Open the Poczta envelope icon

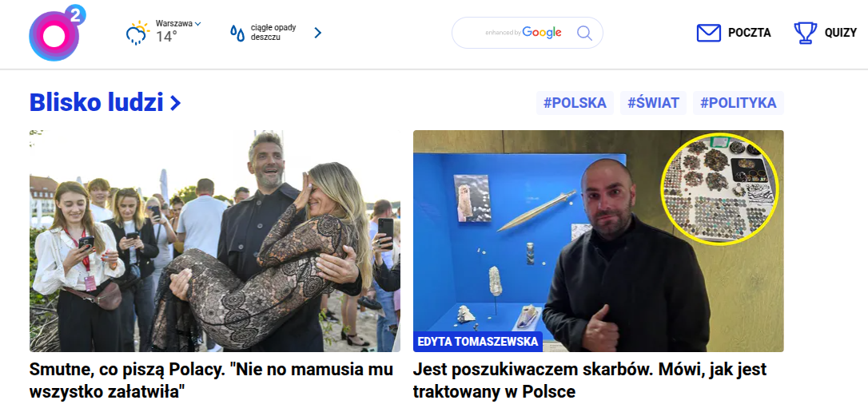tap(709, 34)
